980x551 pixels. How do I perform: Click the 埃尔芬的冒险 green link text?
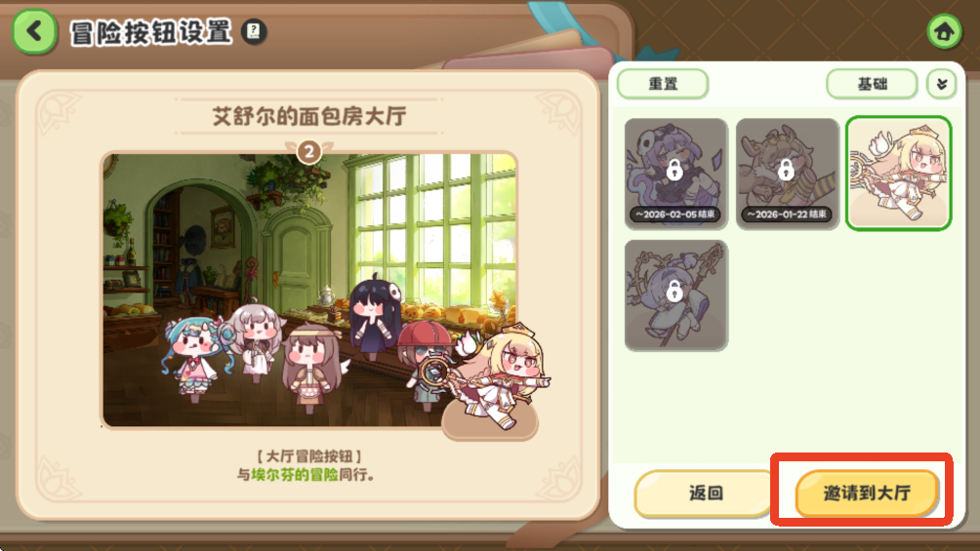295,475
